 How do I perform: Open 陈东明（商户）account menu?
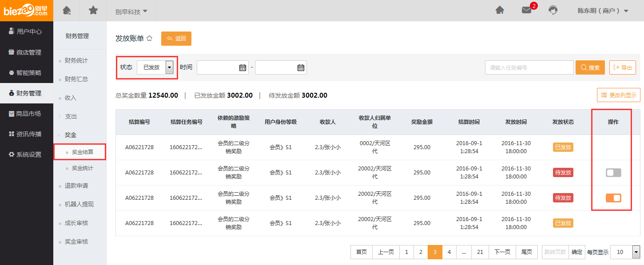tap(603, 11)
